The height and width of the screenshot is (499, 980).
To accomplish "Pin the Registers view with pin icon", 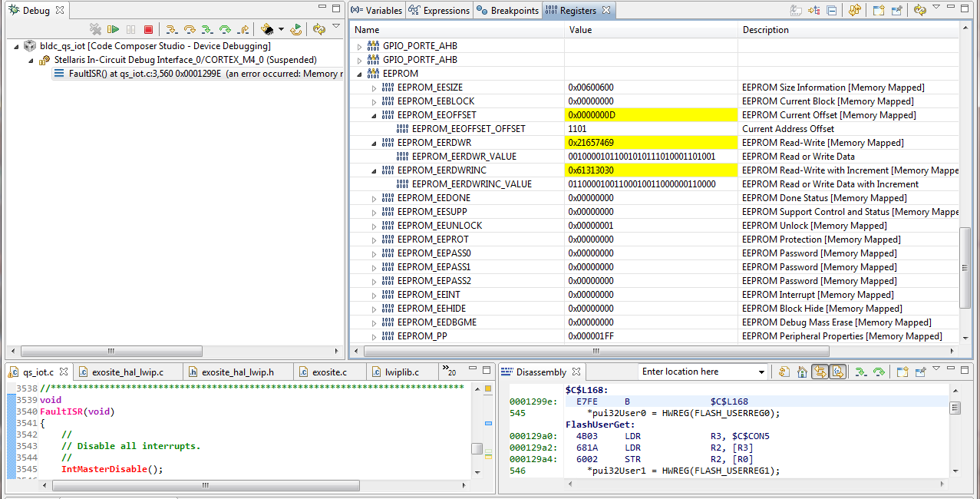I will point(896,11).
